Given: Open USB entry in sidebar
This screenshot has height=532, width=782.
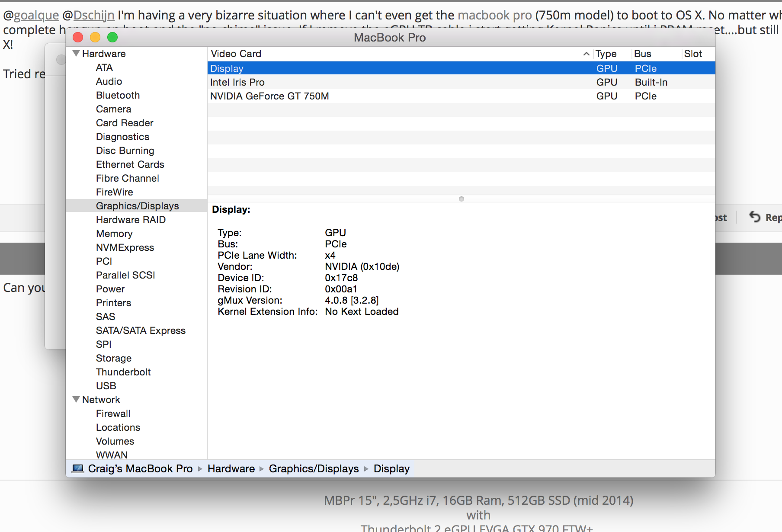Looking at the screenshot, I should click(x=106, y=386).
